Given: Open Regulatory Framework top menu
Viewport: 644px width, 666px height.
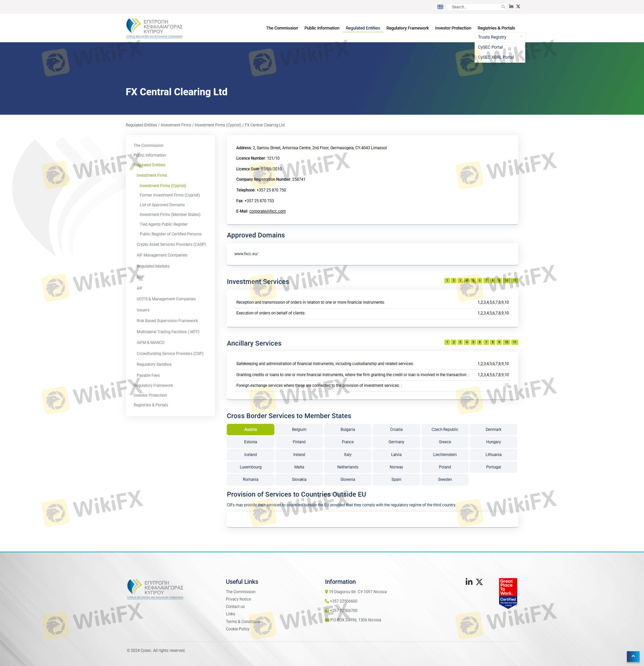Looking at the screenshot, I should click(x=408, y=28).
